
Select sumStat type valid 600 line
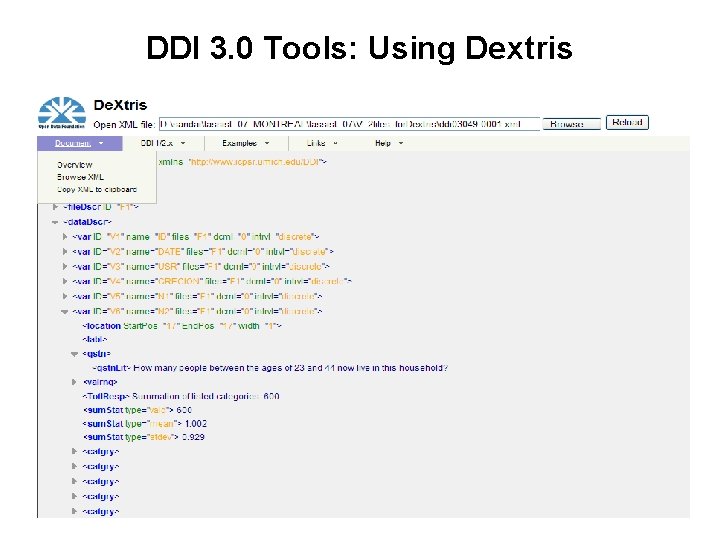click(137, 410)
